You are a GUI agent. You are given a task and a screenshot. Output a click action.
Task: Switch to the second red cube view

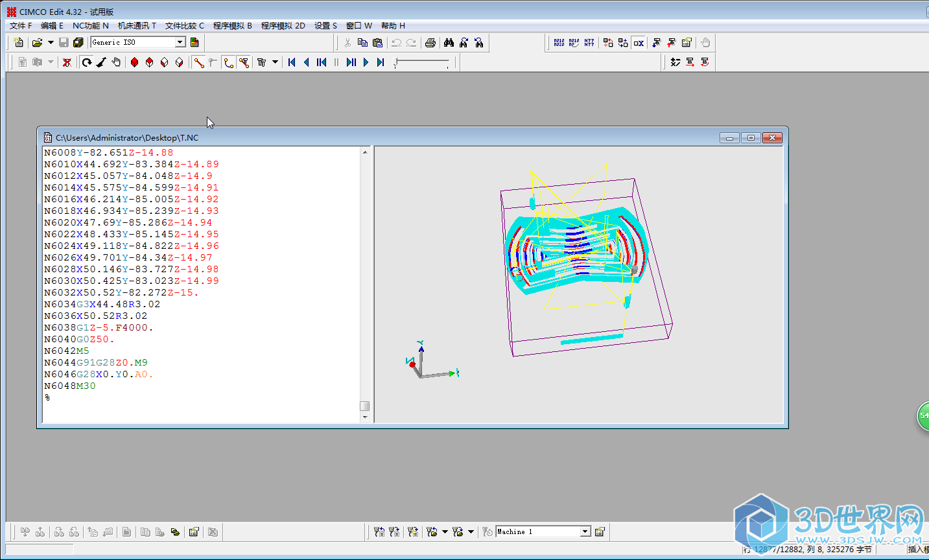(150, 62)
